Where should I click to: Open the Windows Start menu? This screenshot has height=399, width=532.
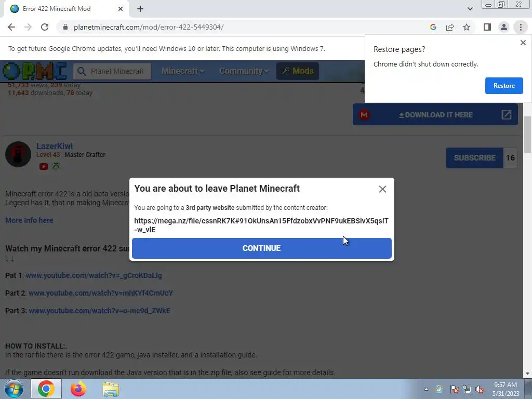click(14, 389)
